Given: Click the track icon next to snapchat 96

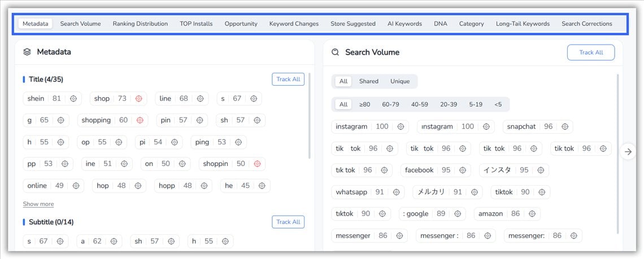Looking at the screenshot, I should coord(565,126).
